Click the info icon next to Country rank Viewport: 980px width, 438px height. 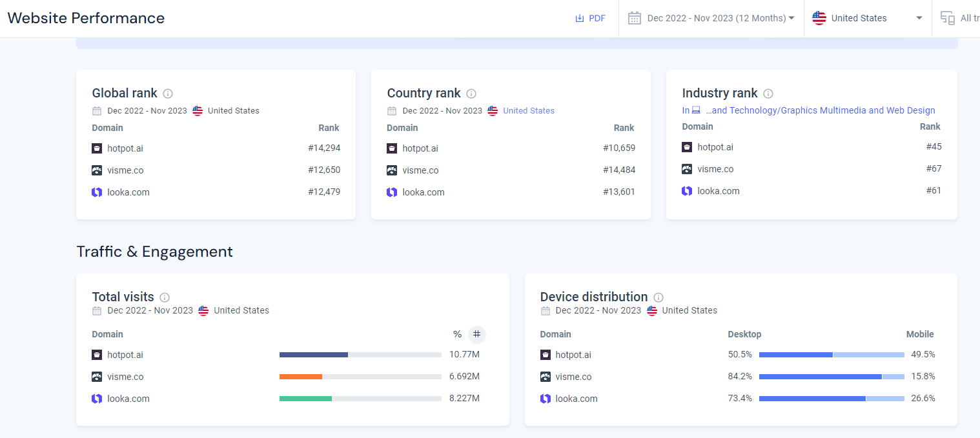tap(471, 94)
